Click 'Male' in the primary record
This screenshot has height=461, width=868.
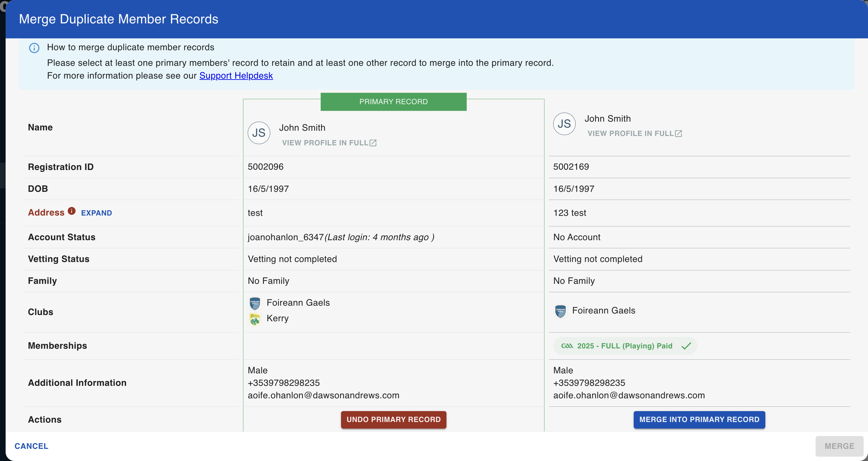pyautogui.click(x=257, y=371)
